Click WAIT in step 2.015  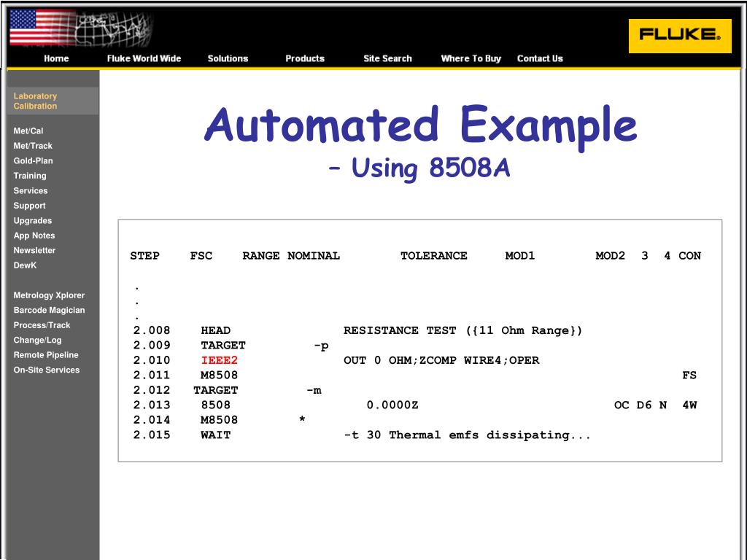coord(216,435)
